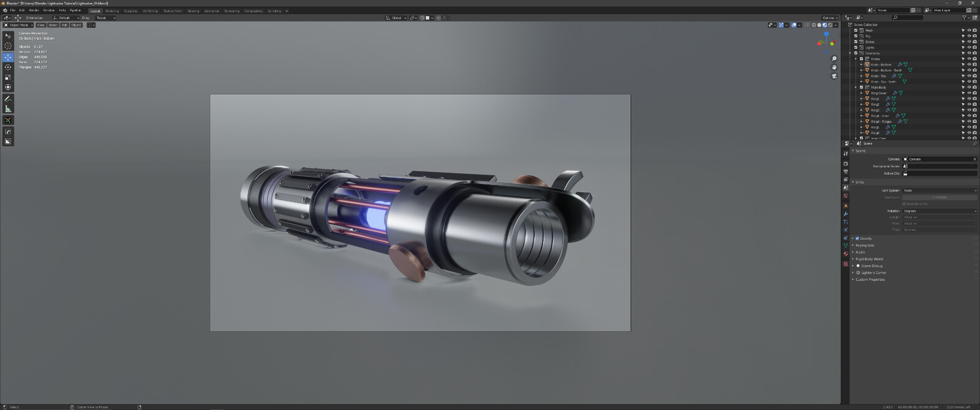The image size is (980, 410).
Task: Collapse the Main Body collection in outliner
Action: click(856, 88)
